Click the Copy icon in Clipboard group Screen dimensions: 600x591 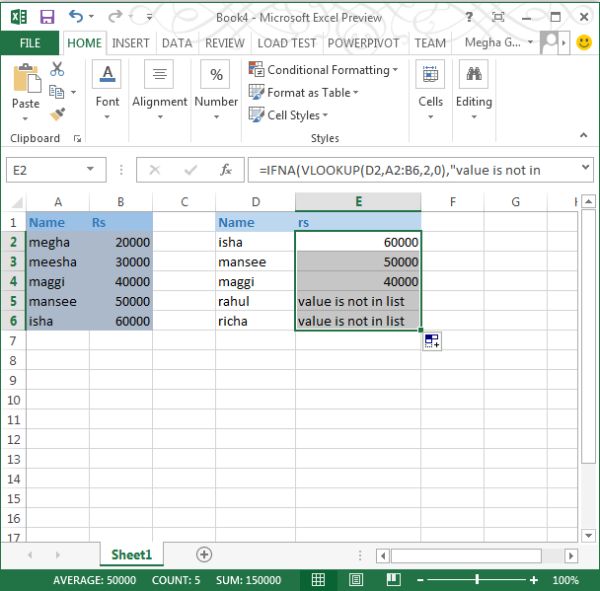coord(56,92)
